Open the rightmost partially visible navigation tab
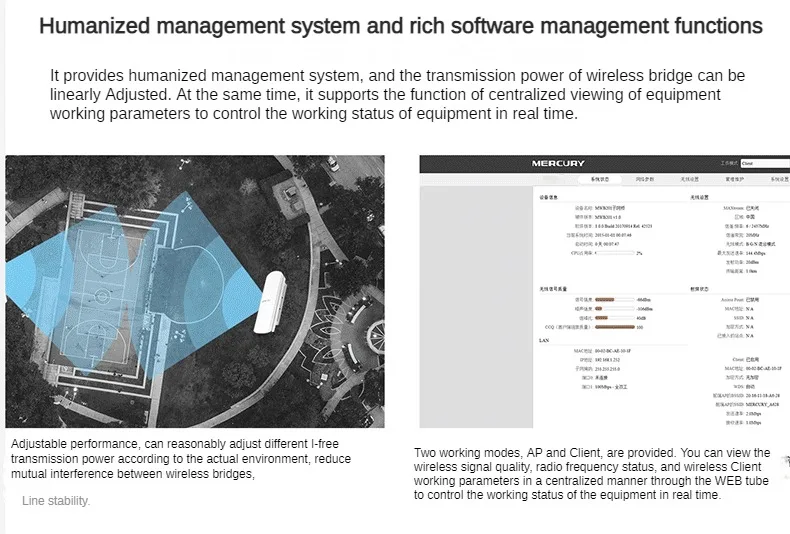This screenshot has height=534, width=790. (778, 179)
